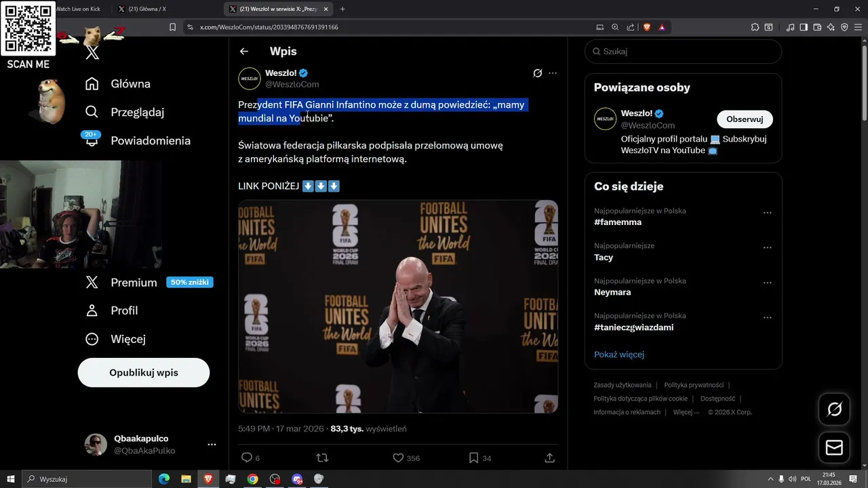Click Opublikuj wpis button
Image resolution: width=868 pixels, height=488 pixels.
(x=144, y=373)
